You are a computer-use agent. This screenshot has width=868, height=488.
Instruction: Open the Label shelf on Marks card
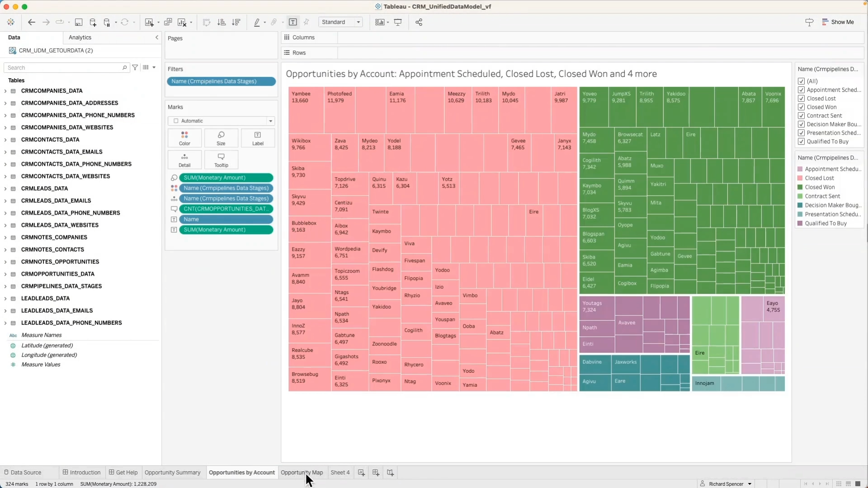click(x=258, y=138)
